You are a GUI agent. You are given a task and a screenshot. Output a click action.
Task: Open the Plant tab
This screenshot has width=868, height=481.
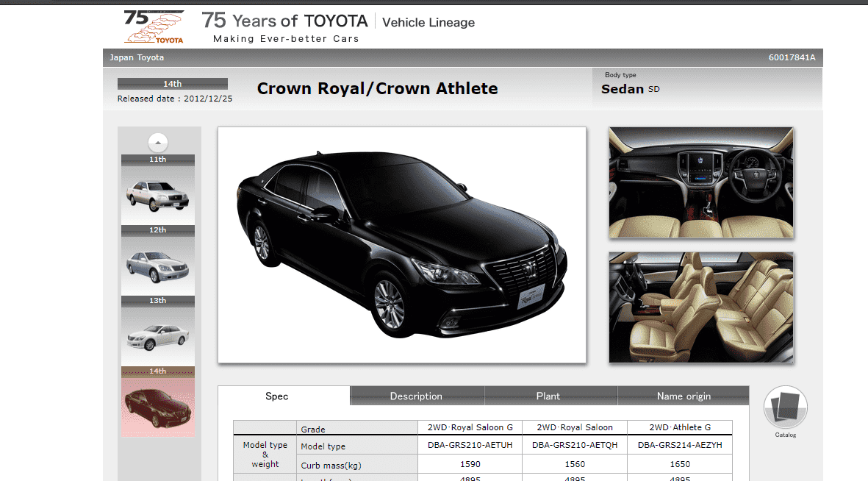point(550,396)
